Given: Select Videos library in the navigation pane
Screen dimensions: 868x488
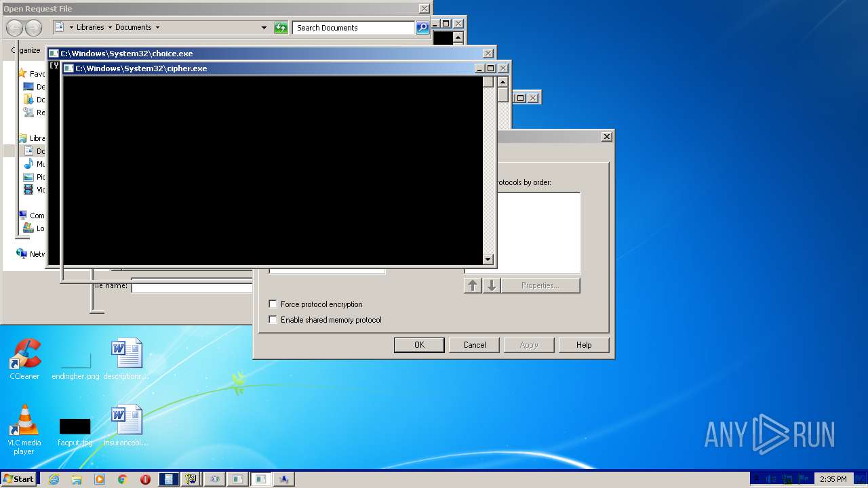Looking at the screenshot, I should coord(35,190).
